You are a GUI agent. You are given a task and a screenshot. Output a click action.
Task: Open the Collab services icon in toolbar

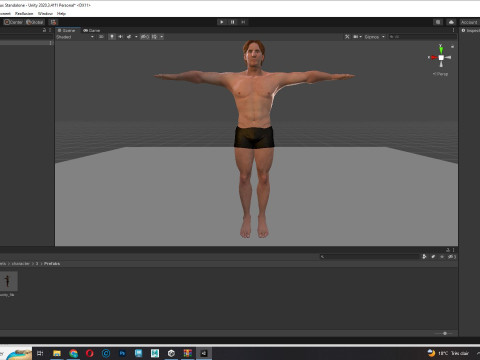click(438, 22)
